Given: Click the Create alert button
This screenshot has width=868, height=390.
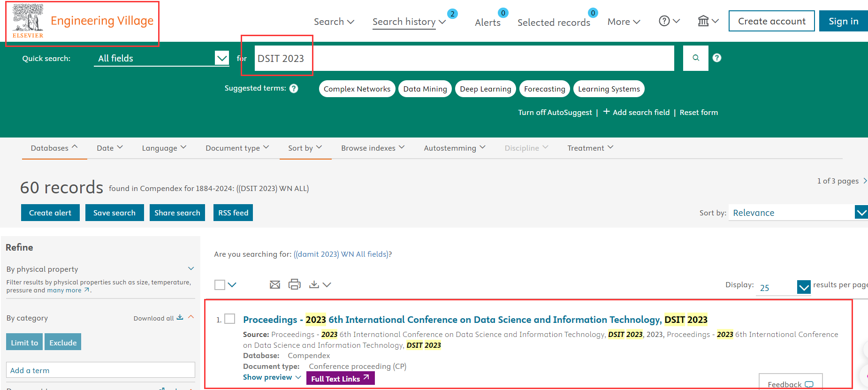Looking at the screenshot, I should pyautogui.click(x=50, y=213).
